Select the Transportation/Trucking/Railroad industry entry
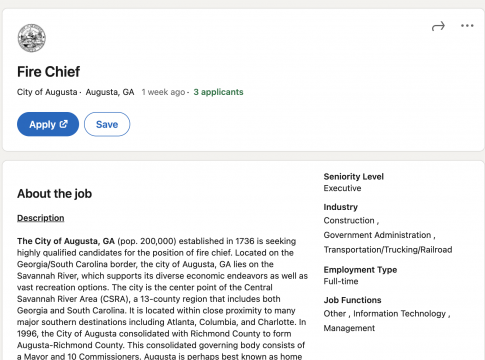This screenshot has height=360, width=485. coord(388,250)
